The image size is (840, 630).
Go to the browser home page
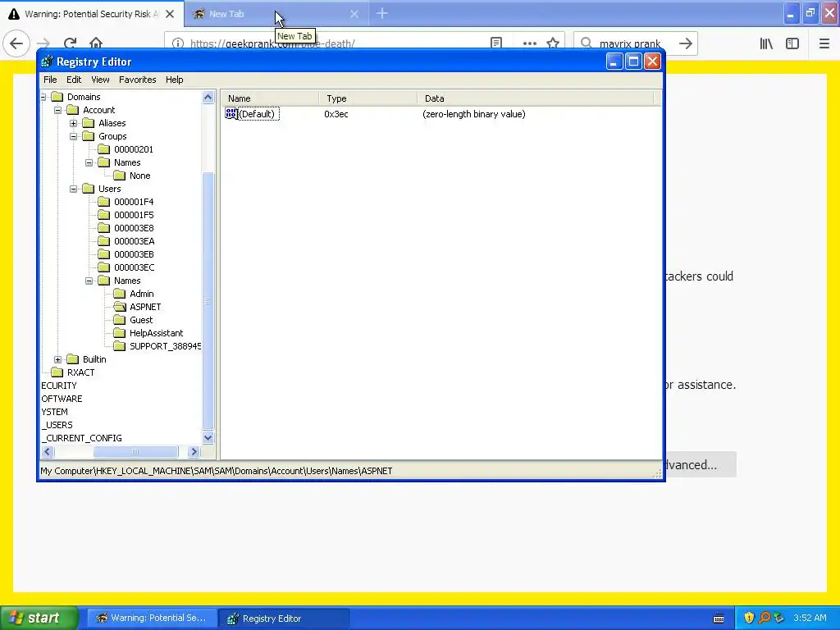[96, 43]
